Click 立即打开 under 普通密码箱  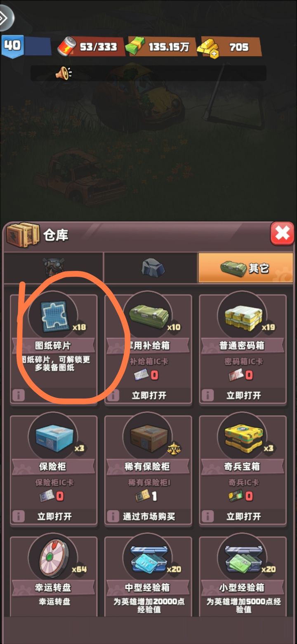point(243,395)
